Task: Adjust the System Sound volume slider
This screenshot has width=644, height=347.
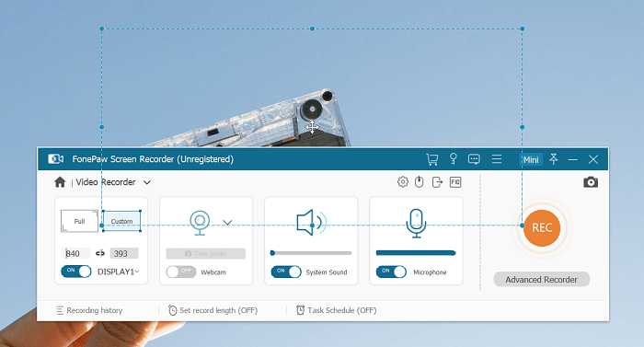Action: (x=311, y=253)
